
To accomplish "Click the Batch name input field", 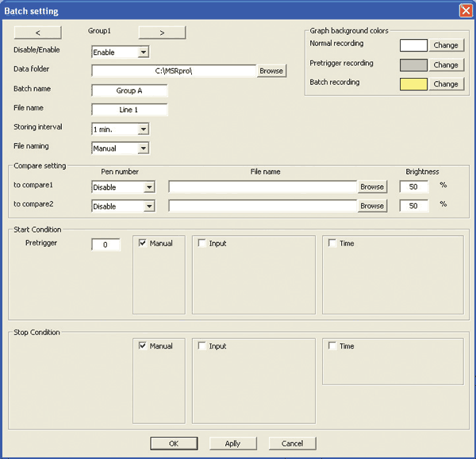I will pyautogui.click(x=129, y=91).
